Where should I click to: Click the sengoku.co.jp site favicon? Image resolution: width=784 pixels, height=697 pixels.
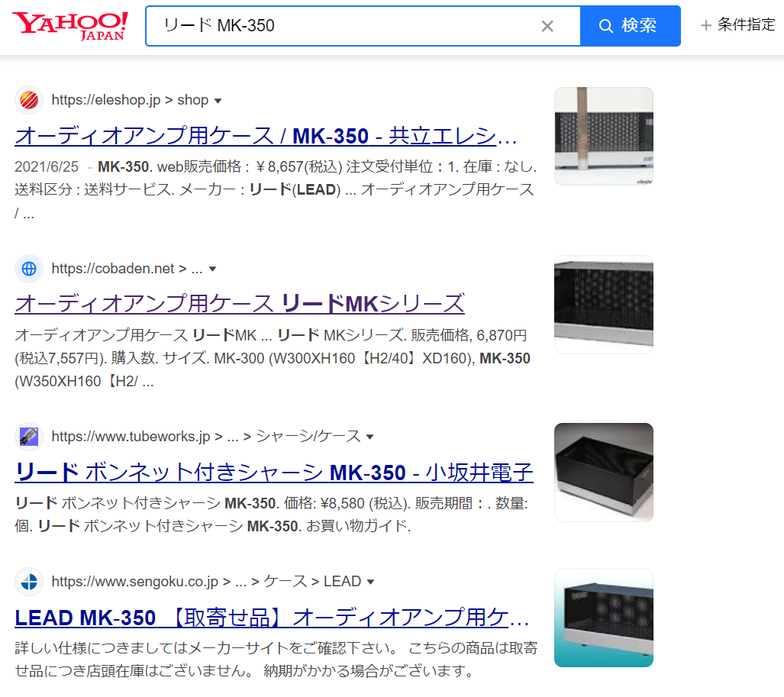pyautogui.click(x=29, y=582)
